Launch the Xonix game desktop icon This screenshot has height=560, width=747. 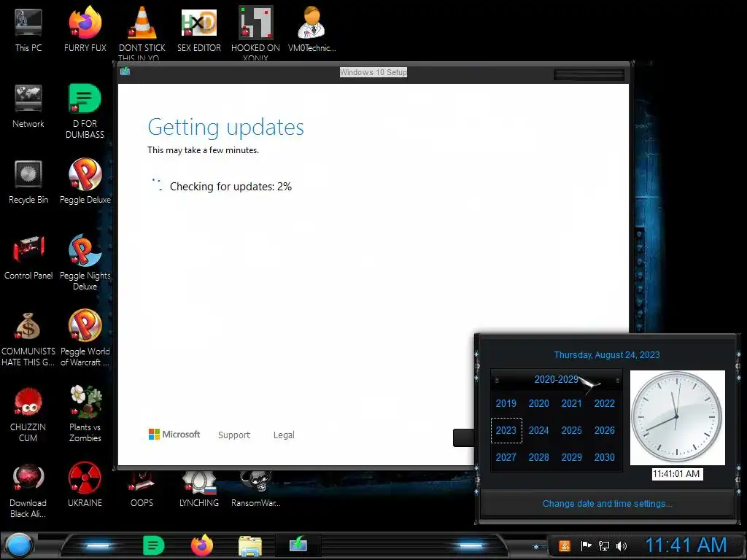pos(256,31)
